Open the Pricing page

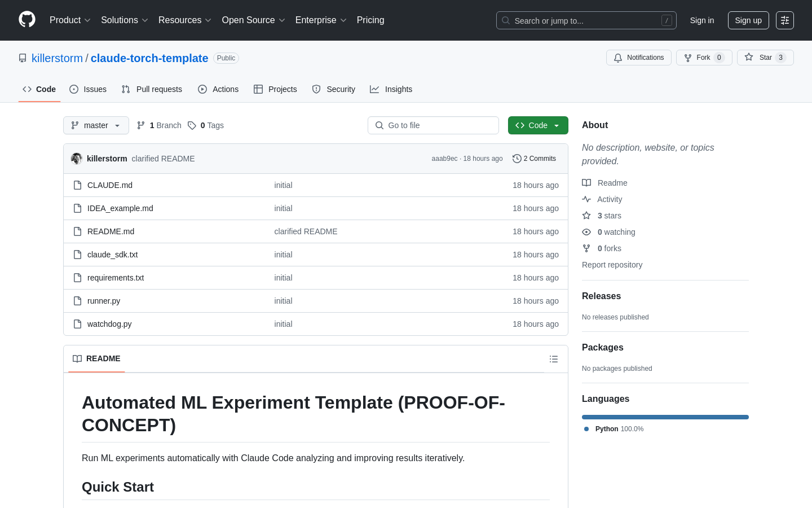pos(370,20)
